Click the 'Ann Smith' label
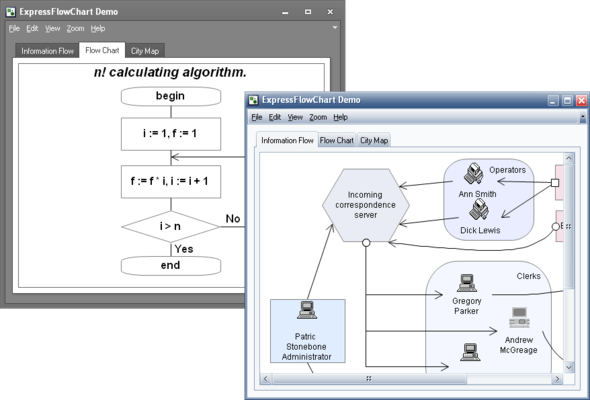The width and height of the screenshot is (590, 400). coord(477,194)
